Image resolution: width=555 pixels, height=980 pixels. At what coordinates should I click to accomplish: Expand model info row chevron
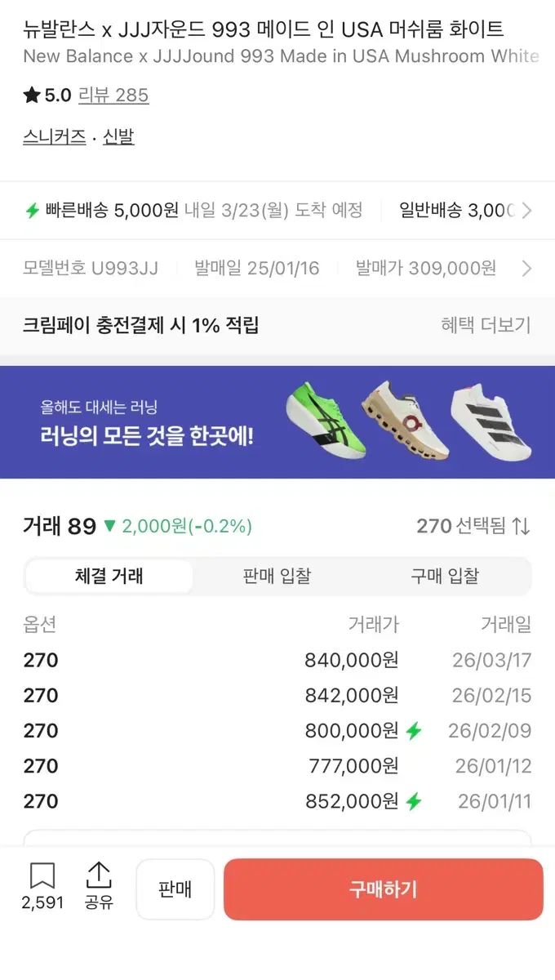526,269
